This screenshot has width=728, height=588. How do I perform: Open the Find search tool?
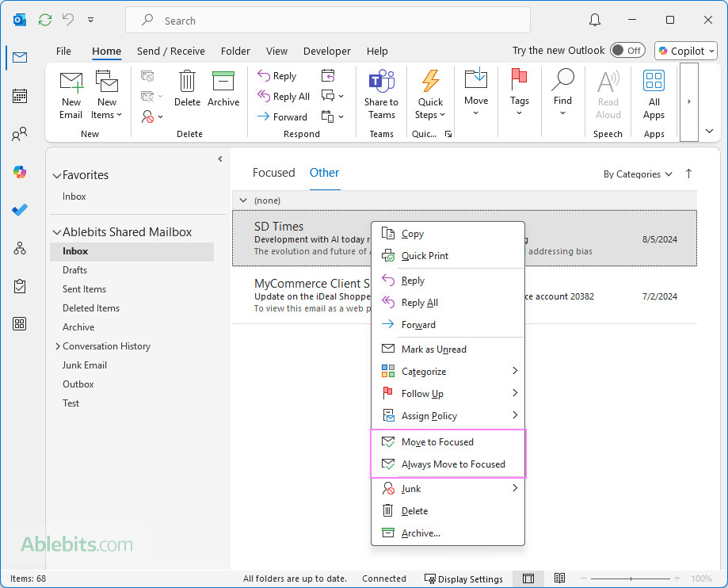tap(562, 93)
